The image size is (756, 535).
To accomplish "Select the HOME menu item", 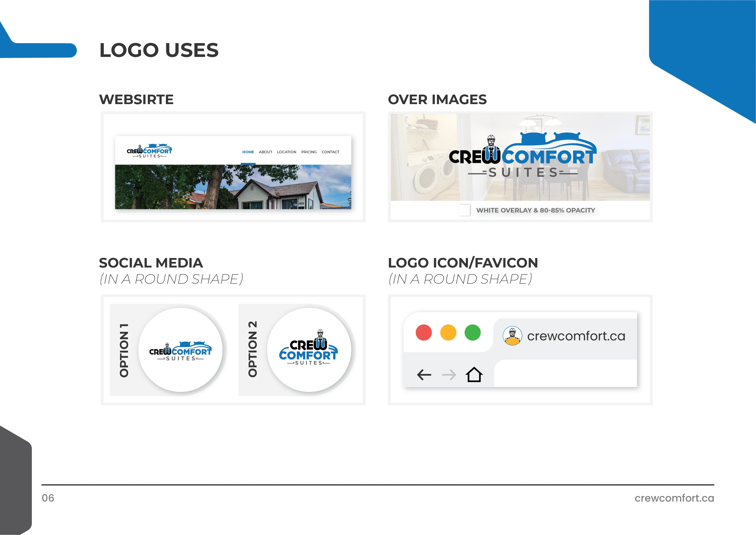I will [248, 152].
